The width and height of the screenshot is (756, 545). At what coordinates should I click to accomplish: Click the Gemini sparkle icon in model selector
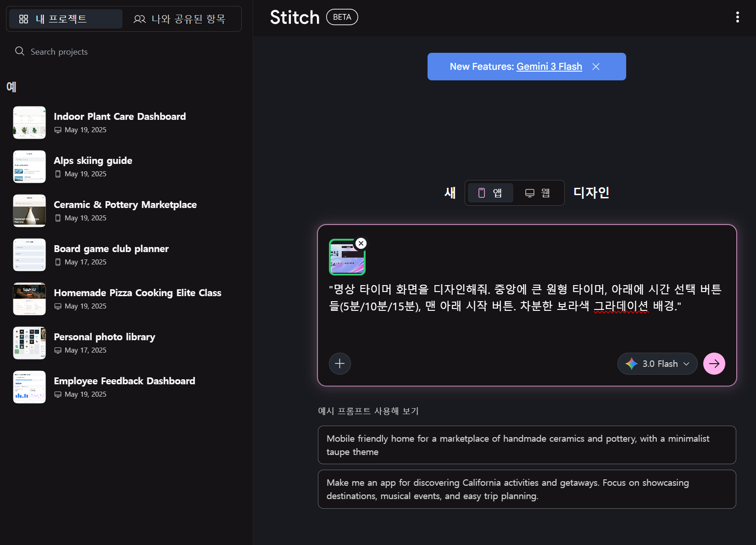(632, 364)
